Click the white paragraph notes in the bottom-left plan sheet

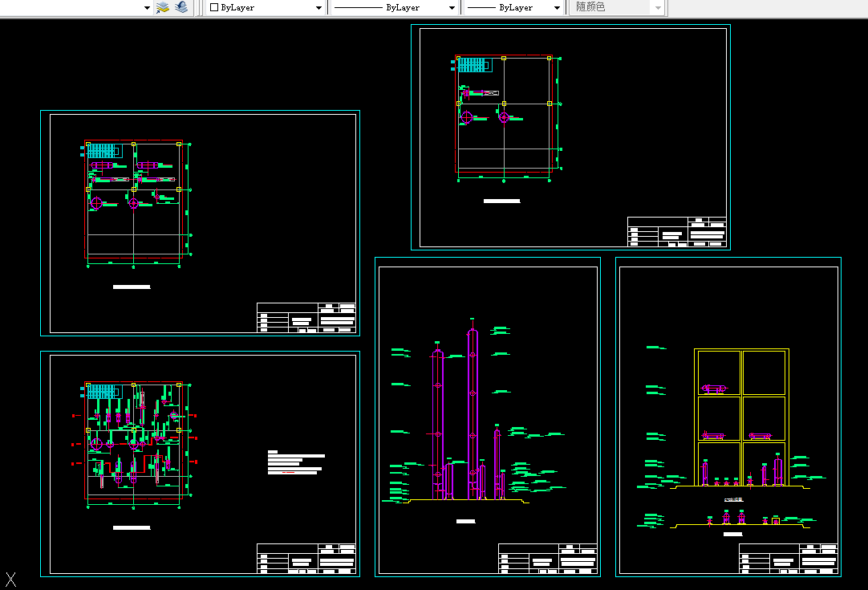point(295,462)
